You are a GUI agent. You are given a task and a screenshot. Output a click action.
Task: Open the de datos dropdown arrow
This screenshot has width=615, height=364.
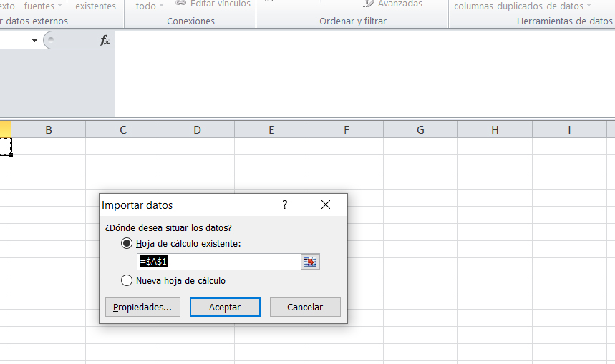[589, 6]
